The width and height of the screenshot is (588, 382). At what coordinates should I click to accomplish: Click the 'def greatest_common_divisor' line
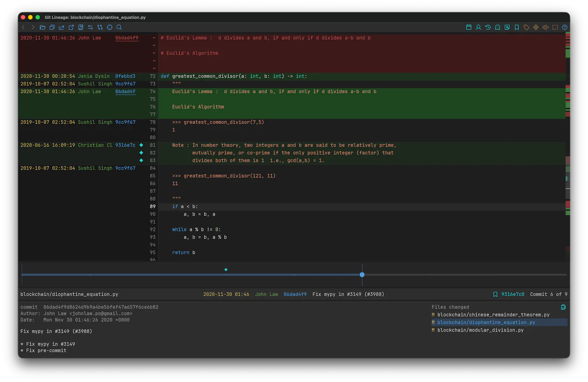[x=234, y=76]
